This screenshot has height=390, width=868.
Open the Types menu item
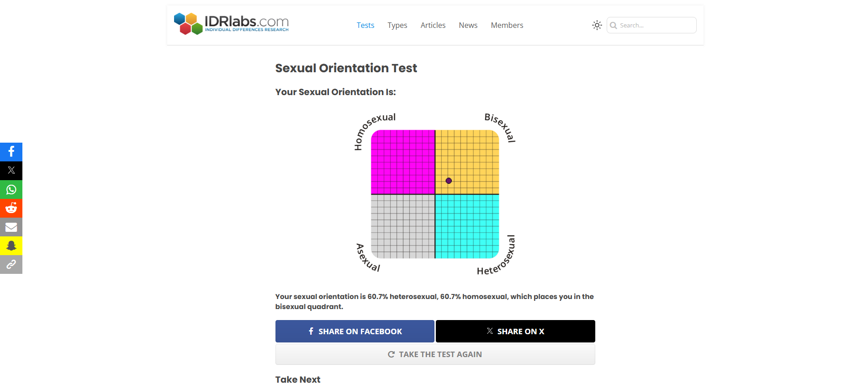(397, 25)
